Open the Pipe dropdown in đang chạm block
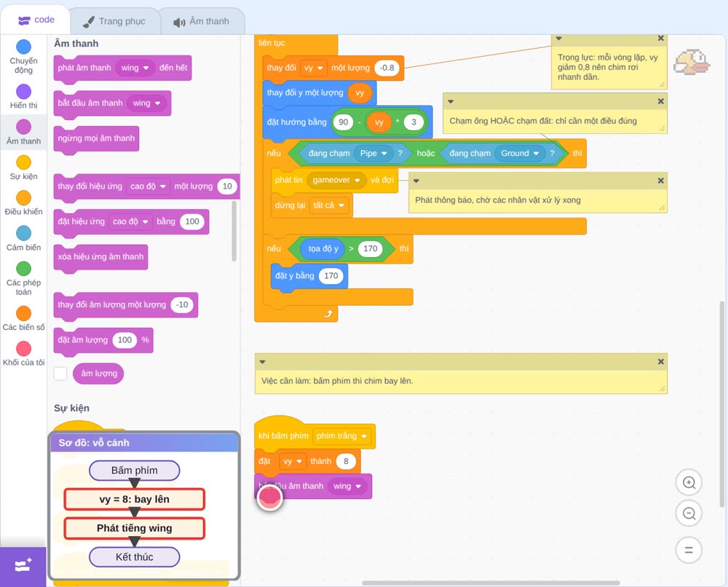This screenshot has height=587, width=728. point(373,153)
